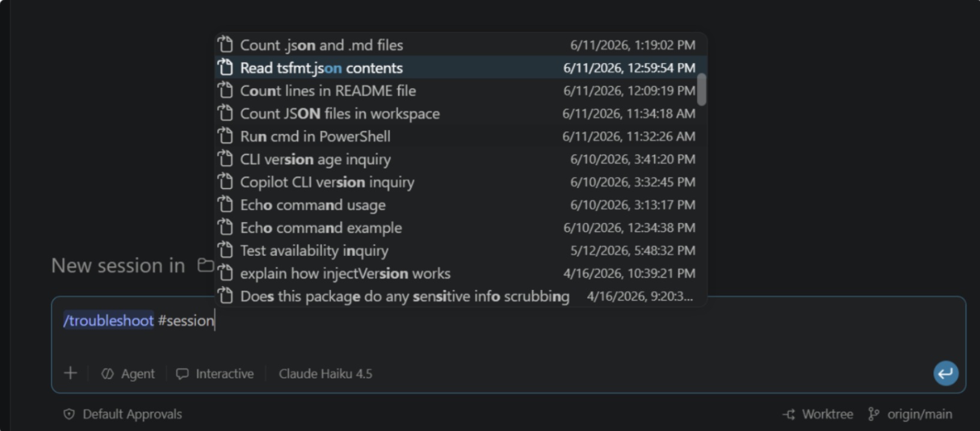The width and height of the screenshot is (980, 431).
Task: Click the Interactive chat bubble icon
Action: pos(182,373)
